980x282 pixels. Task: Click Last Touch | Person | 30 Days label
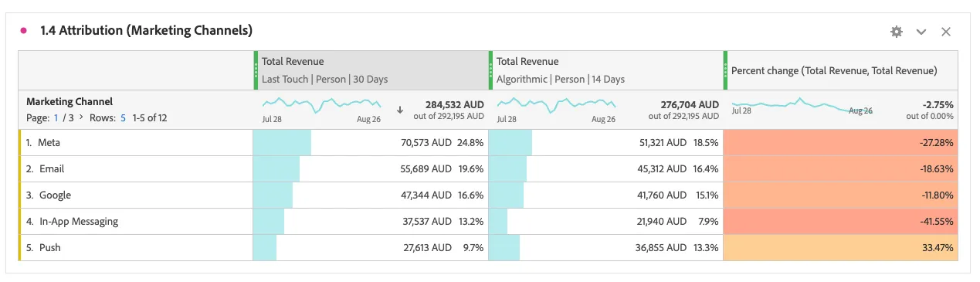tap(324, 80)
